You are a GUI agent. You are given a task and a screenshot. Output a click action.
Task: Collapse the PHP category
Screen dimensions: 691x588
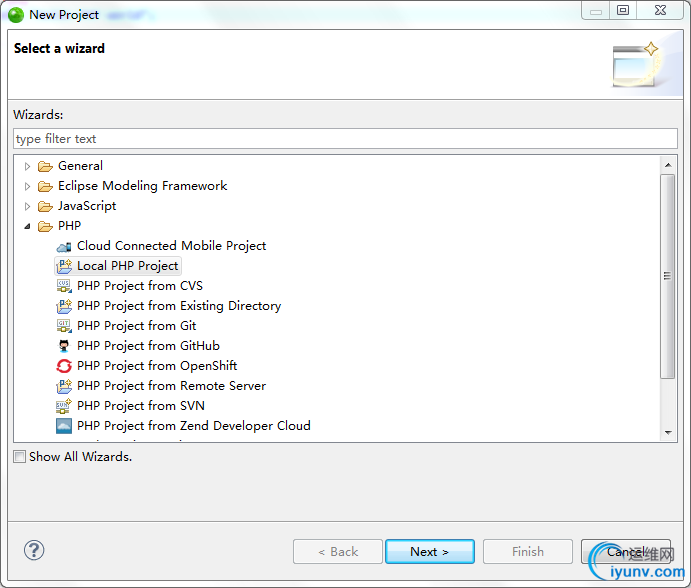(27, 227)
